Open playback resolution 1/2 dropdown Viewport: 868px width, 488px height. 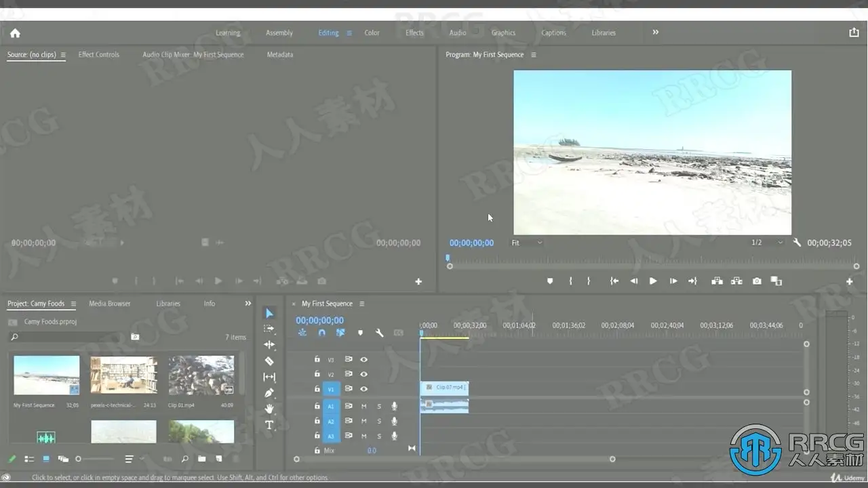[766, 243]
